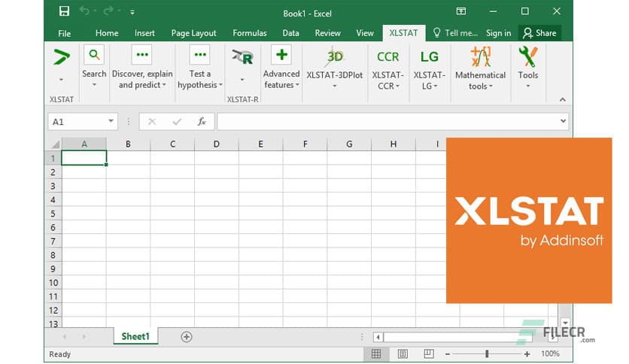Viewport: 629px width, 364px height.
Task: Open the Mathematical tools menu
Action: coord(480,68)
